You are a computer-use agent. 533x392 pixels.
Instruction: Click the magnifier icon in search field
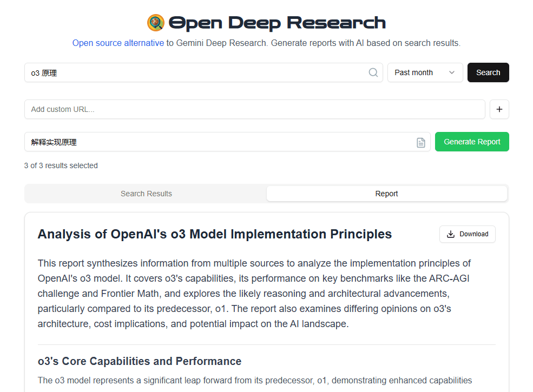[x=373, y=72]
